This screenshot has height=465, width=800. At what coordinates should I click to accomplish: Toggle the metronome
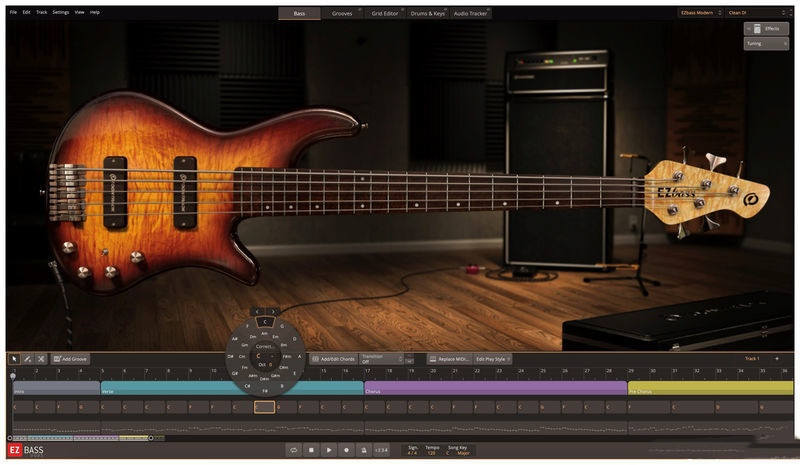364,450
